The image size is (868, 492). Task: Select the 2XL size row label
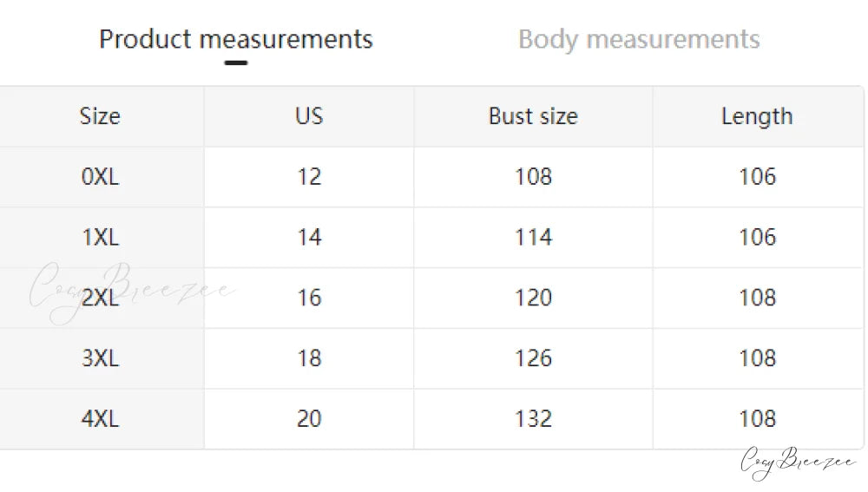[x=100, y=298]
